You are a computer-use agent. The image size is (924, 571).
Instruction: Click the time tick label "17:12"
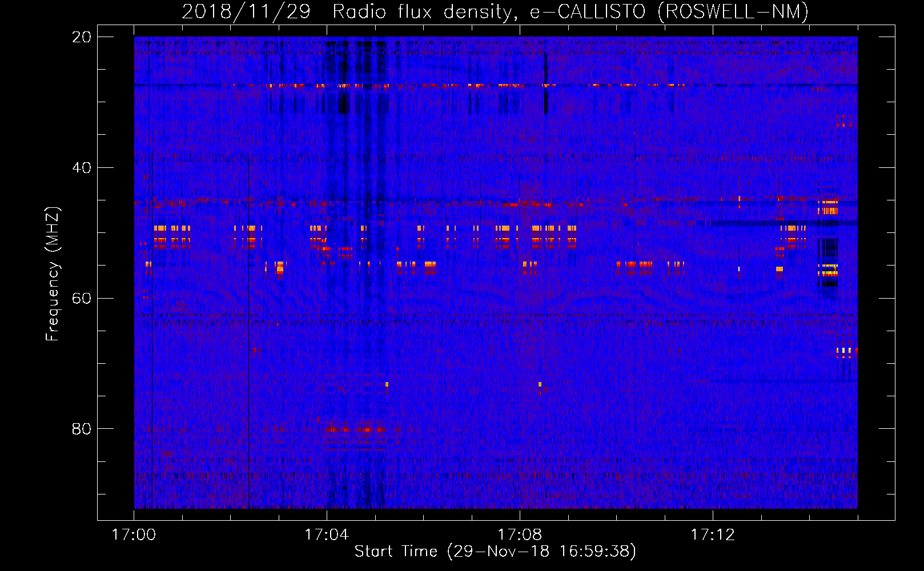click(713, 535)
